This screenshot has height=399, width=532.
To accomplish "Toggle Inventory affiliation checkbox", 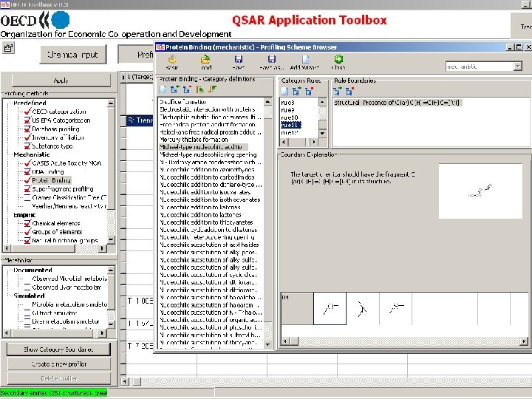I will click(27, 137).
